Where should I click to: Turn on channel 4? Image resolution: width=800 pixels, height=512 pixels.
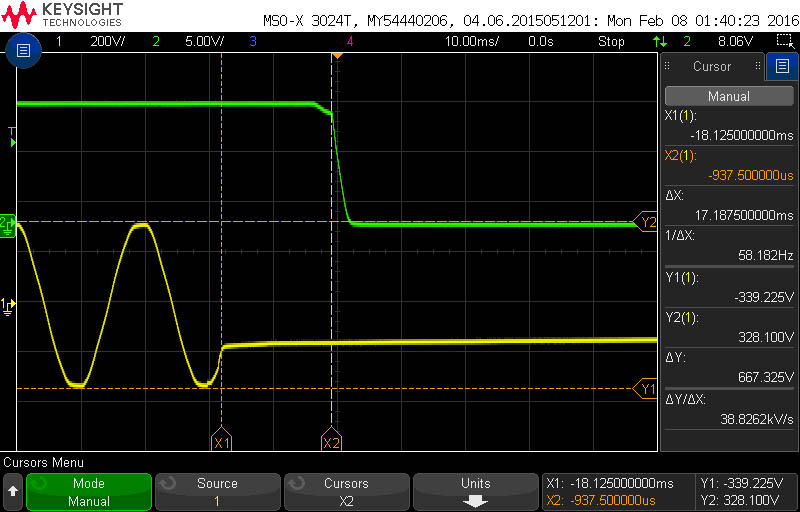349,41
